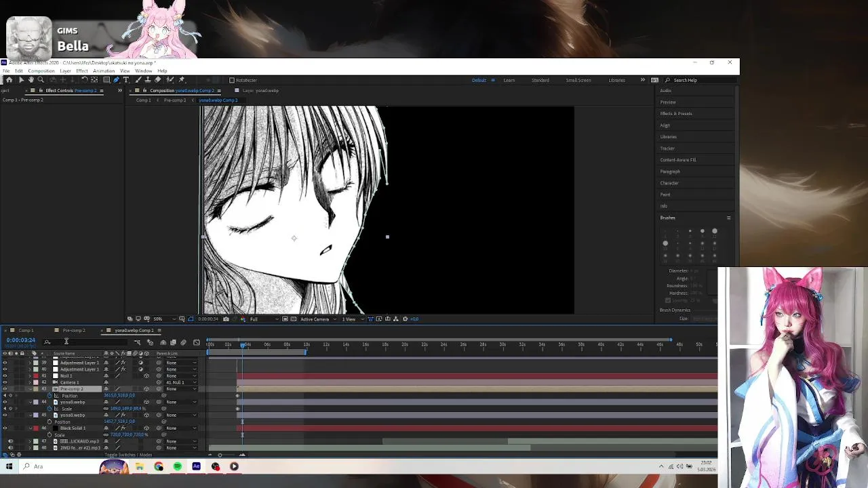Viewport: 868px width, 488px height.
Task: Expand the Camera 1 layer properties
Action: point(30,382)
